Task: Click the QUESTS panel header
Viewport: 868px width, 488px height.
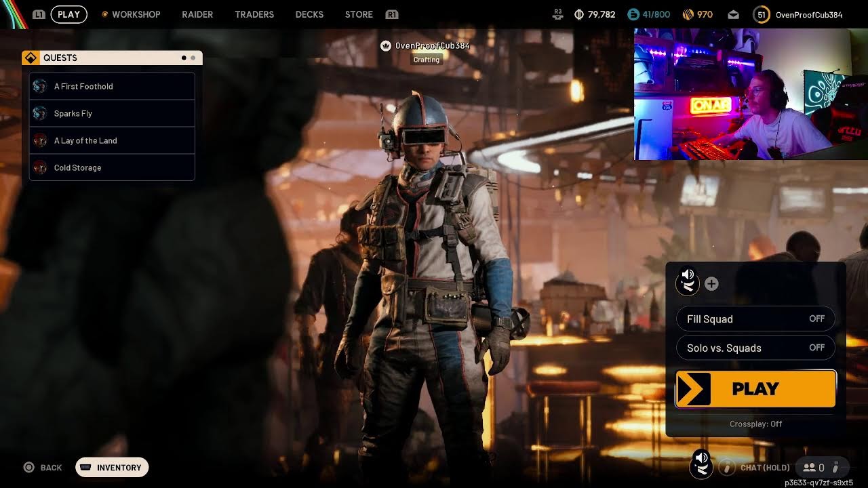Action: (x=112, y=58)
